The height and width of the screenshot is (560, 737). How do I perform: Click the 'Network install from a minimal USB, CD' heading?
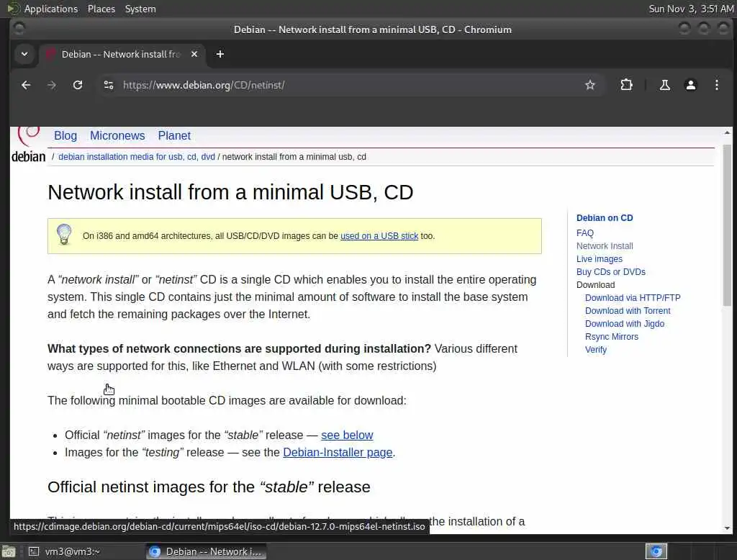(230, 192)
